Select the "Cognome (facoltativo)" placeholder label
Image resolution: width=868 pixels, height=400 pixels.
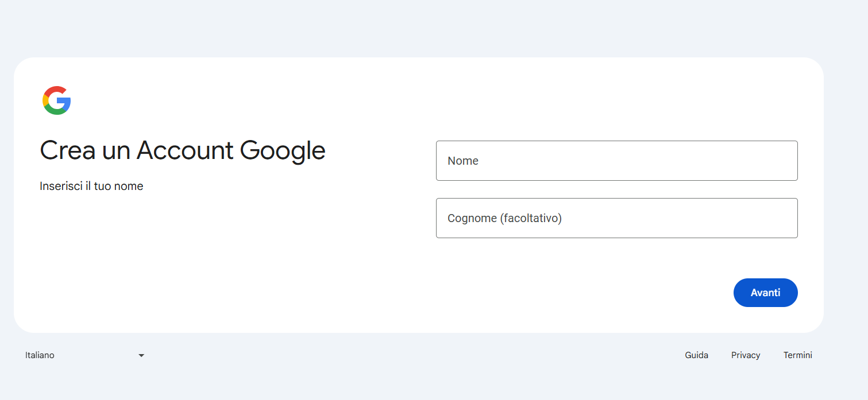click(x=504, y=218)
